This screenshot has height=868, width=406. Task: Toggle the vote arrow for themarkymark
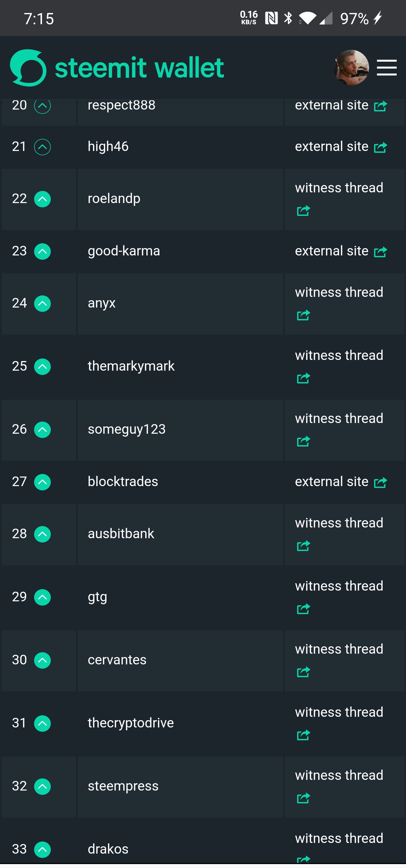coord(43,366)
